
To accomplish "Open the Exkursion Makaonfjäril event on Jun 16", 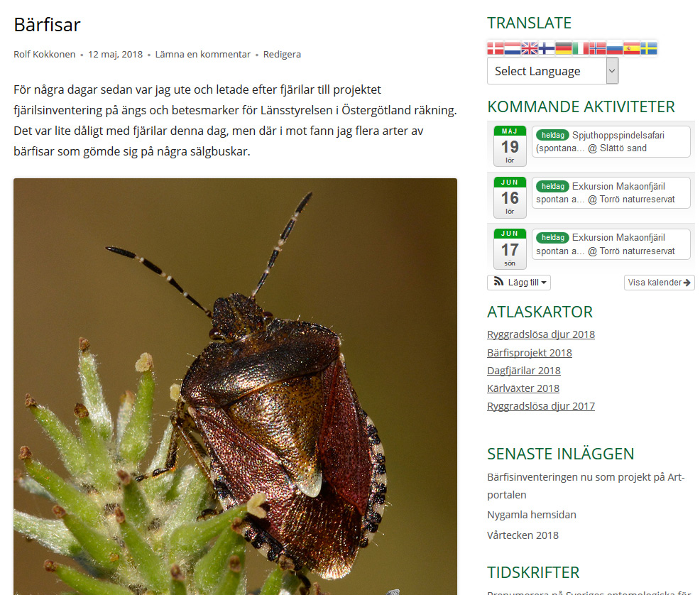I will tap(611, 193).
